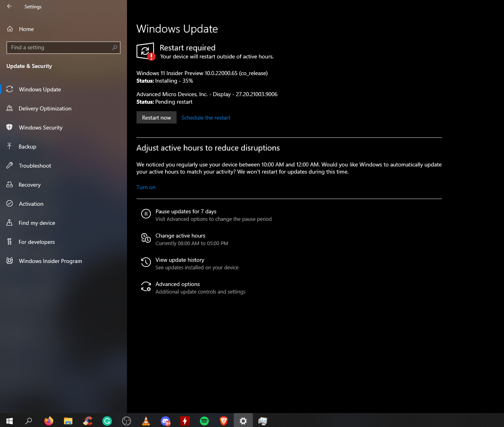Click the View update history icon
The height and width of the screenshot is (427, 504).
click(146, 262)
